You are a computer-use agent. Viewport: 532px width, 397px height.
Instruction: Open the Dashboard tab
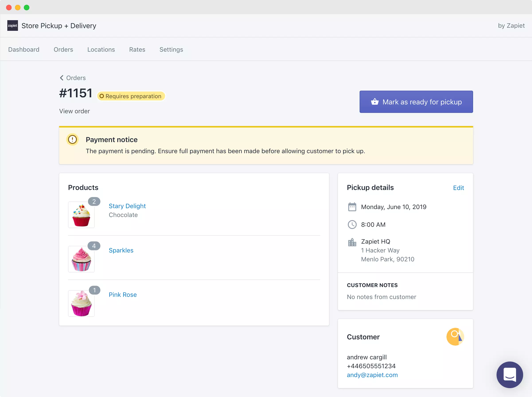[24, 49]
